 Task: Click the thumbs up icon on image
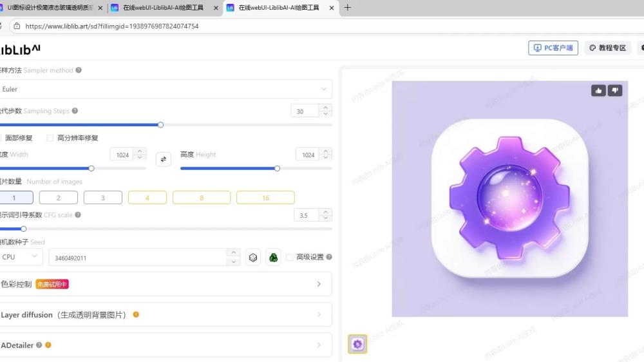coord(599,91)
